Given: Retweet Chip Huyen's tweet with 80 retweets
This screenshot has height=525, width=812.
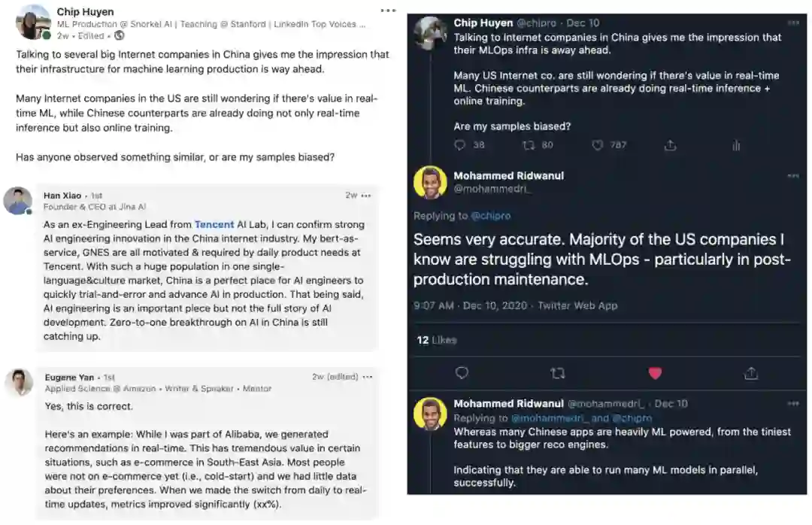Looking at the screenshot, I should [528, 145].
